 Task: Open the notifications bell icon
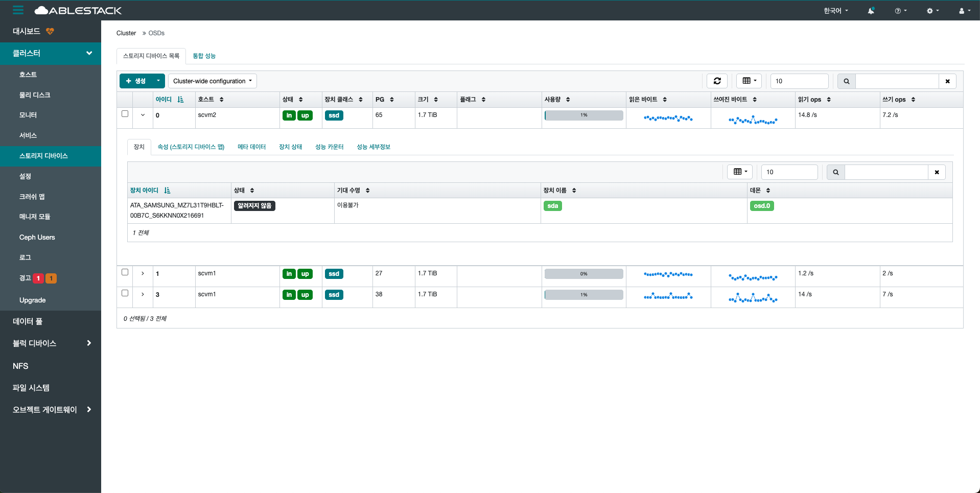pos(871,11)
